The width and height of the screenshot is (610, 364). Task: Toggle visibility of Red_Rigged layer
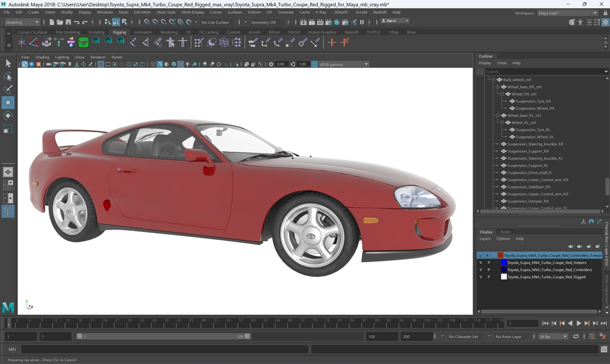click(481, 277)
